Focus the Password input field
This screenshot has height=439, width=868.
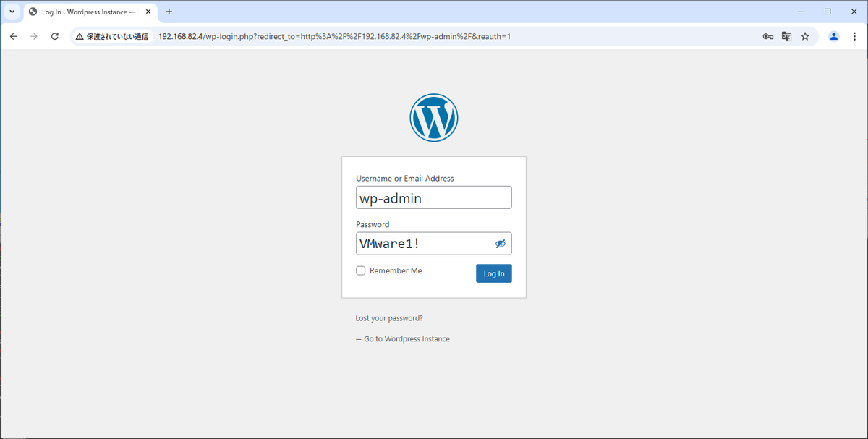(x=434, y=244)
